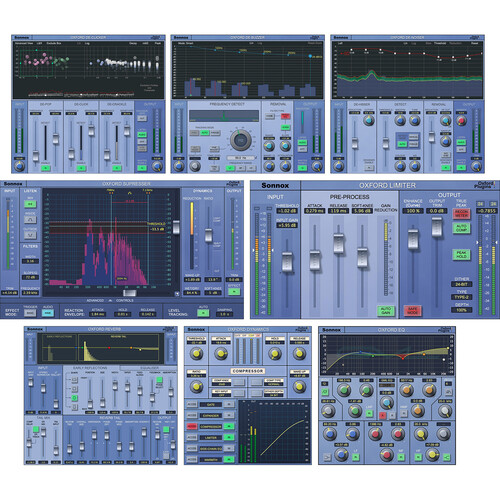This screenshot has width=500, height=500.
Task: Click the Make Up knob in Oxford Dynamics
Action: pos(299,386)
